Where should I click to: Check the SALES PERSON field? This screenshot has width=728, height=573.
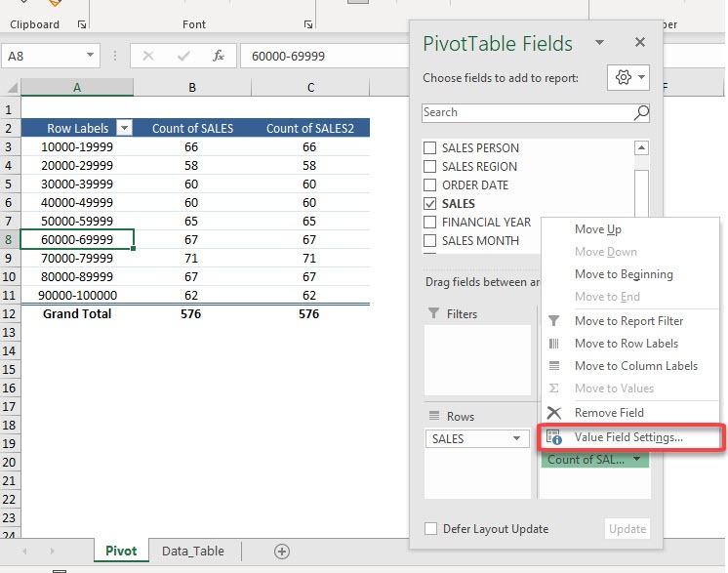pos(430,148)
